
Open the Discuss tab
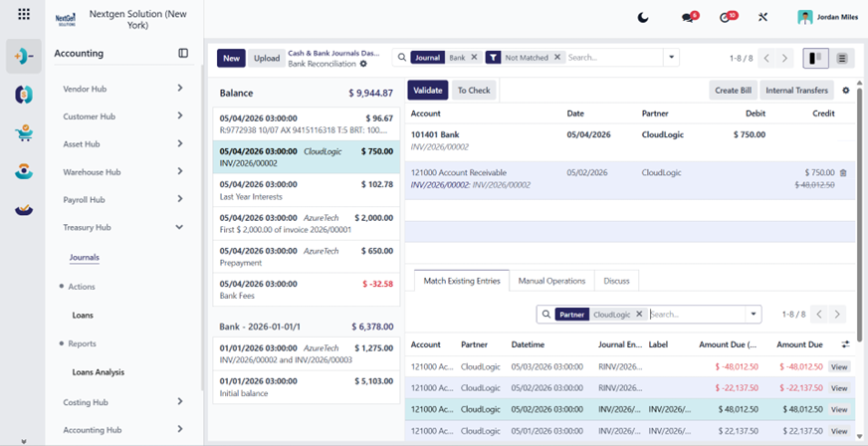pos(617,281)
